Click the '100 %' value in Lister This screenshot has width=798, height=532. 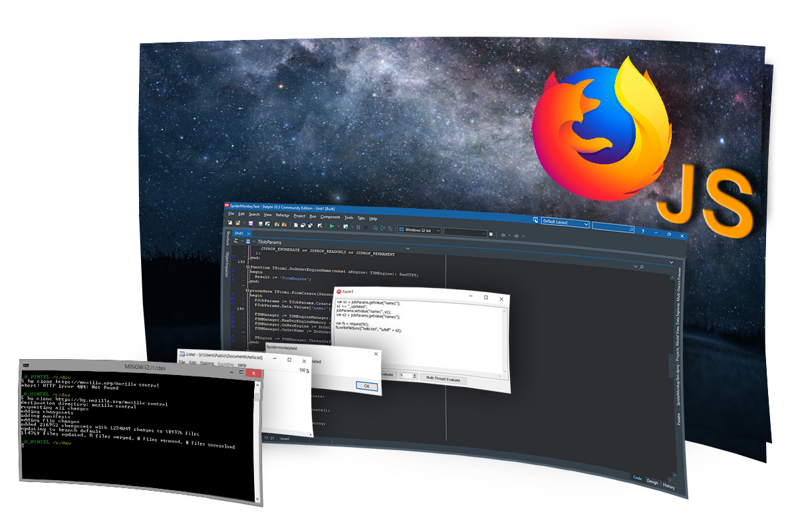coord(304,370)
